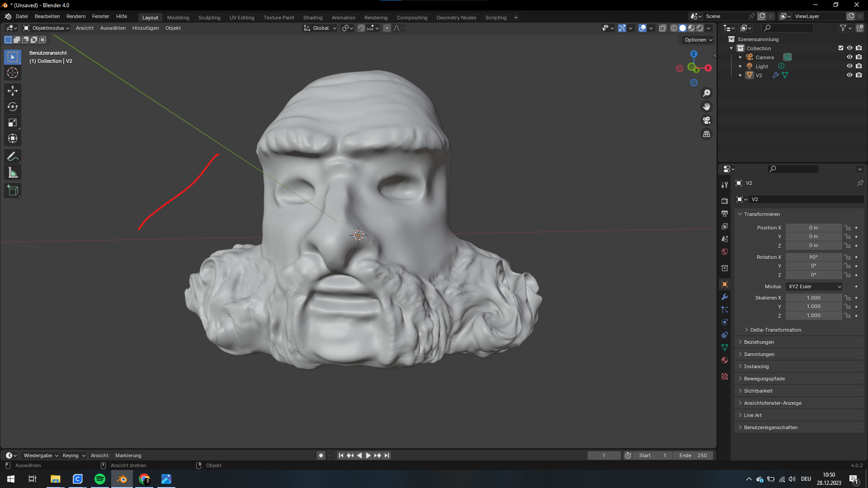This screenshot has height=488, width=868.
Task: Uncheck the Collection exclude checkbox
Action: click(x=841, y=48)
